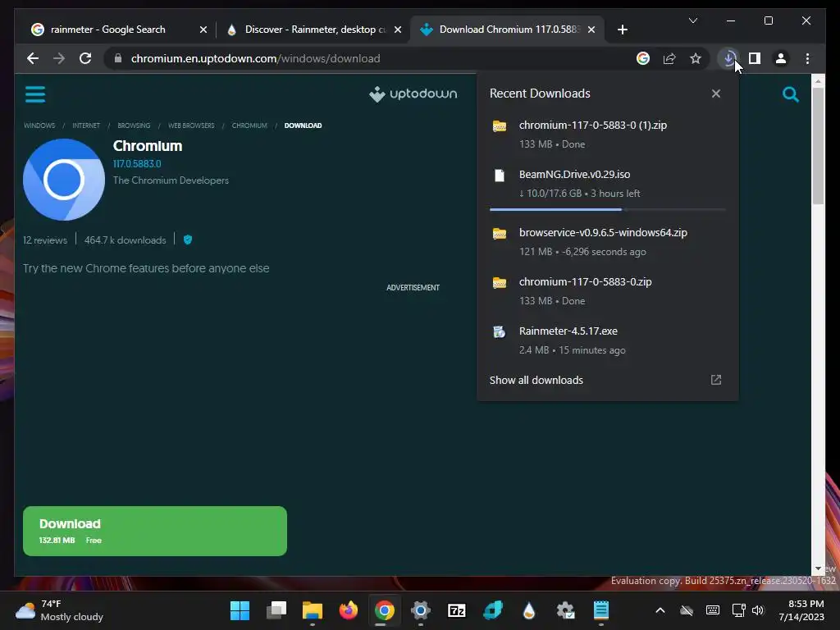Open the INTERNET breadcrumb link
840x630 pixels.
(86, 126)
